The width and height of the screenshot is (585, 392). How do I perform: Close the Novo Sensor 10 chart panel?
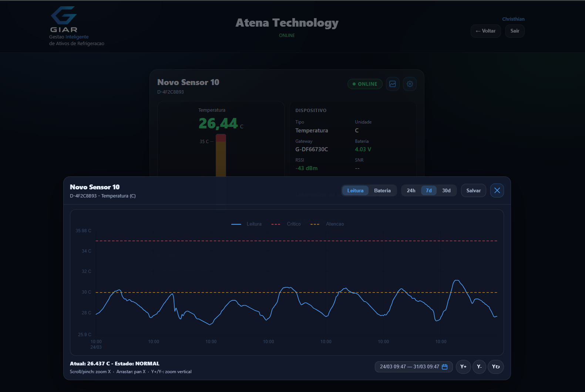pos(497,190)
